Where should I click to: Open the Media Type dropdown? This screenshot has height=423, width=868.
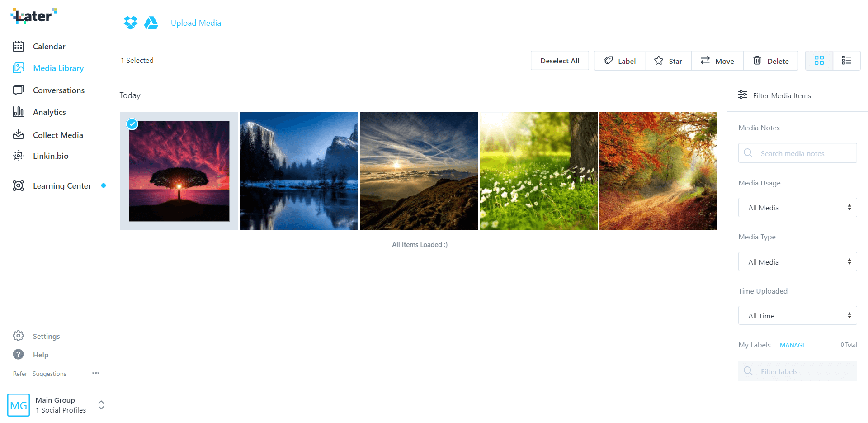tap(797, 262)
